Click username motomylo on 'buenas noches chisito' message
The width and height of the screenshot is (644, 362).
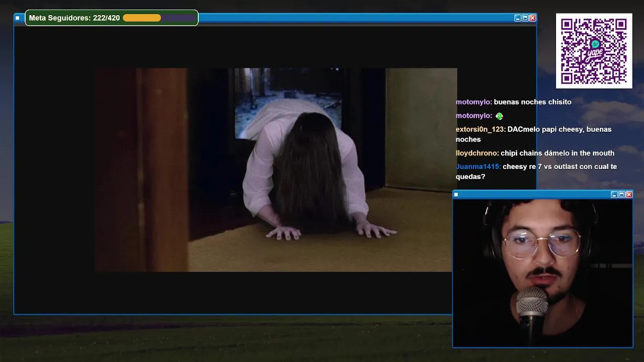click(x=474, y=102)
